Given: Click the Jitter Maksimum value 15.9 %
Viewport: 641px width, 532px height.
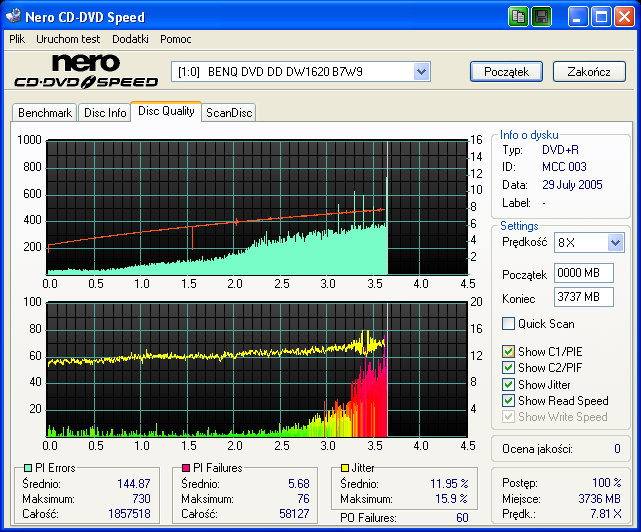Looking at the screenshot, I should tap(451, 499).
